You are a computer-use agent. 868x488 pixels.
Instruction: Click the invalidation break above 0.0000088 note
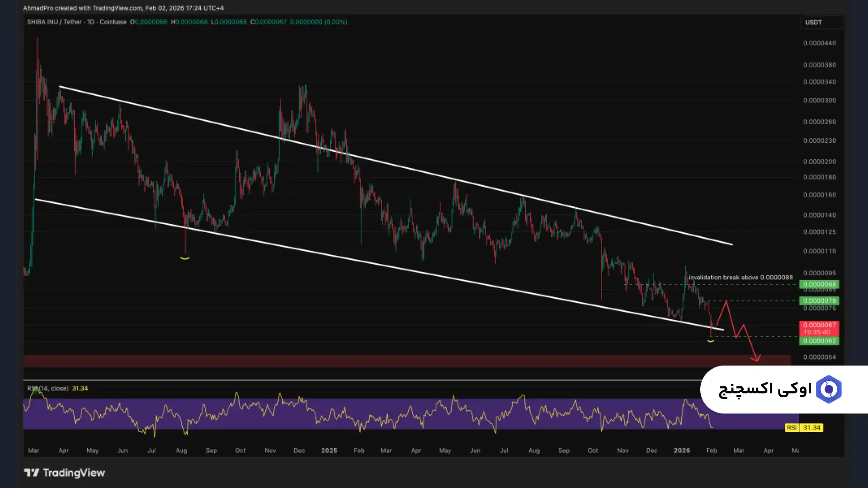(x=740, y=277)
